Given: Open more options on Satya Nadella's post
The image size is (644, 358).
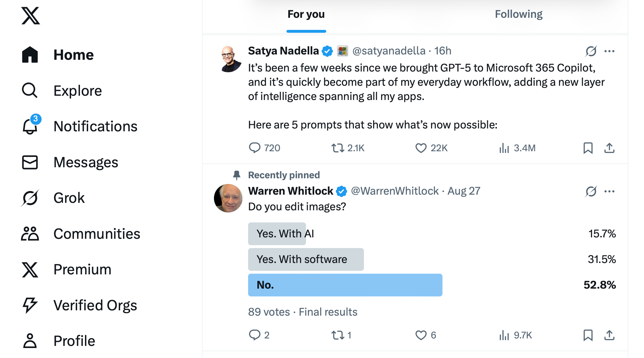Looking at the screenshot, I should [x=609, y=51].
